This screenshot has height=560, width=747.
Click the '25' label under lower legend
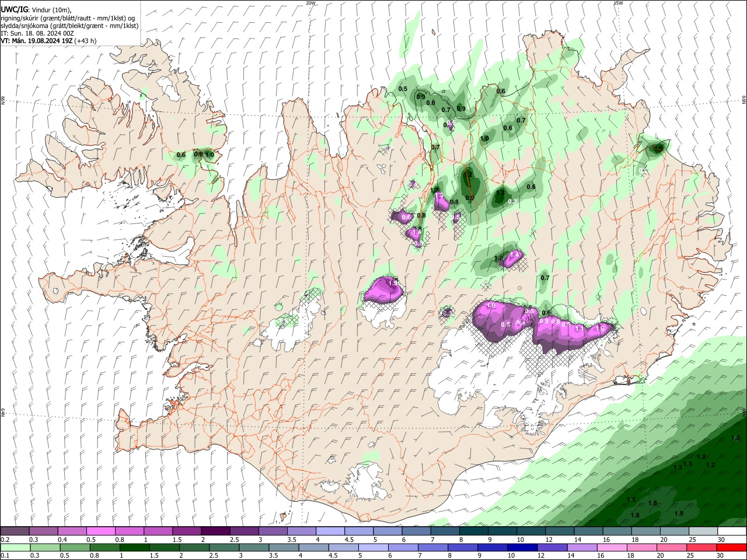click(692, 556)
